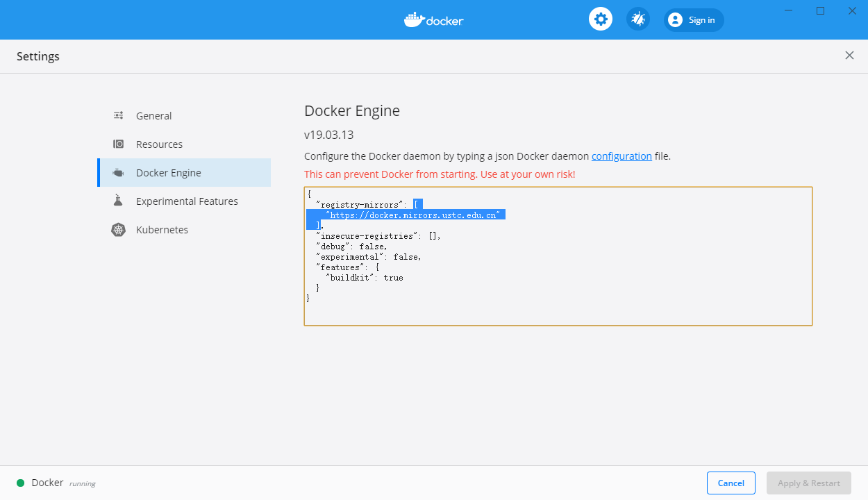Click the Resources disk icon
The width and height of the screenshot is (868, 500).
pyautogui.click(x=119, y=144)
